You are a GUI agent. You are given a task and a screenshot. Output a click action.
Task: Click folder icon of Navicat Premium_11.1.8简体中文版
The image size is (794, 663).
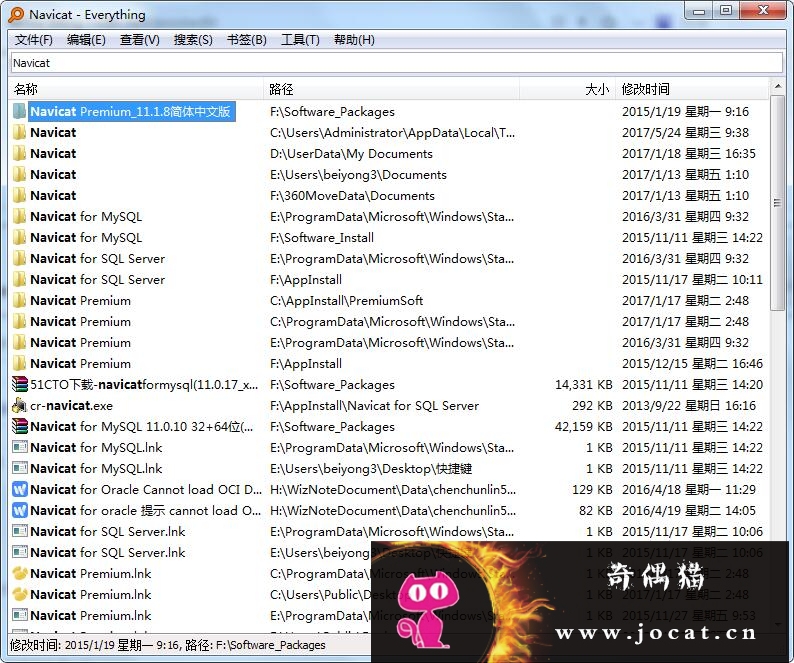point(19,111)
